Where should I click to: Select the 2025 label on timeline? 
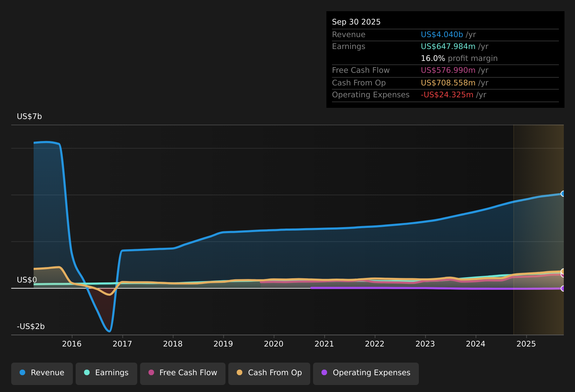[x=527, y=344]
